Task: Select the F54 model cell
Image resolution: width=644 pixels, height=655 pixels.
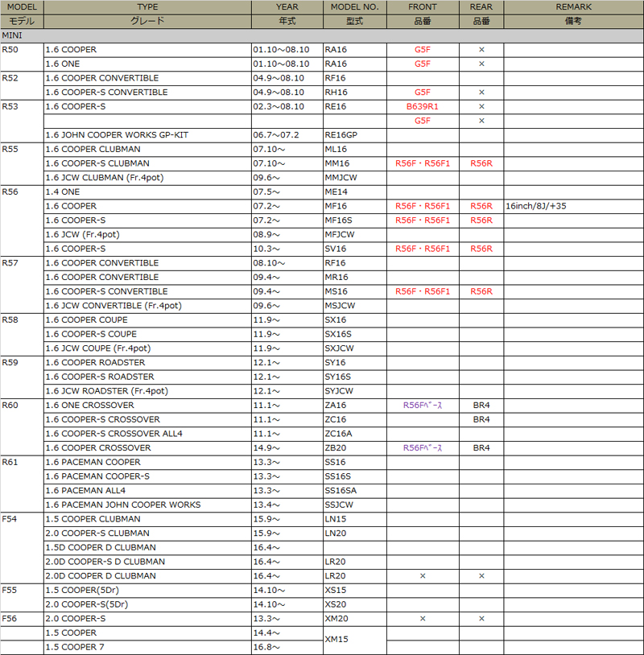Action: click(x=22, y=547)
